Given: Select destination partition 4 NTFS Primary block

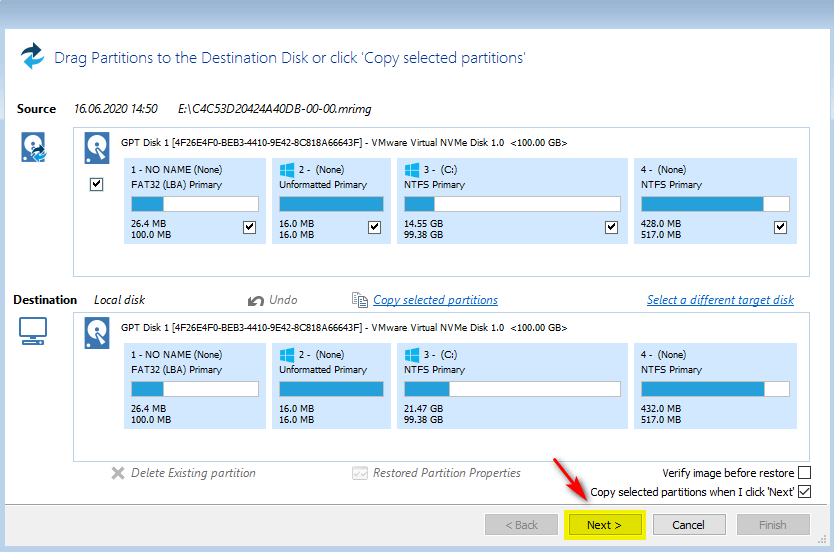Looking at the screenshot, I should pos(715,385).
